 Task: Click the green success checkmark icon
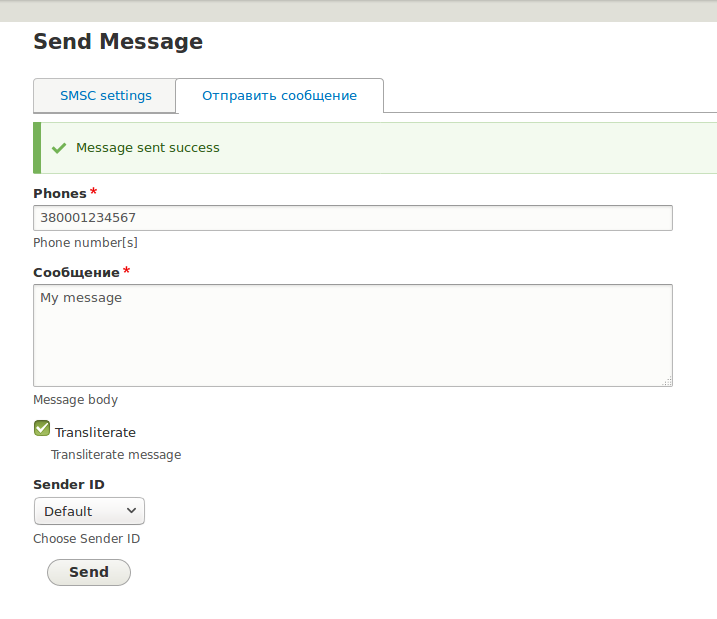(x=58, y=148)
